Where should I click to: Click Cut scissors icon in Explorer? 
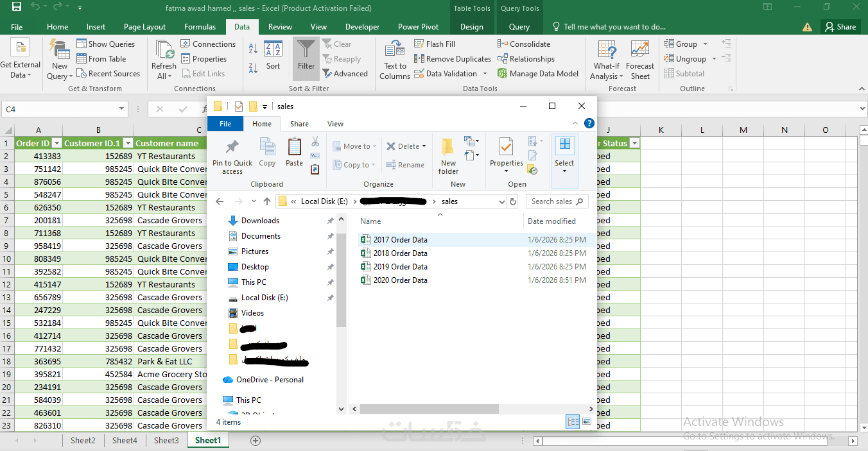pos(315,142)
